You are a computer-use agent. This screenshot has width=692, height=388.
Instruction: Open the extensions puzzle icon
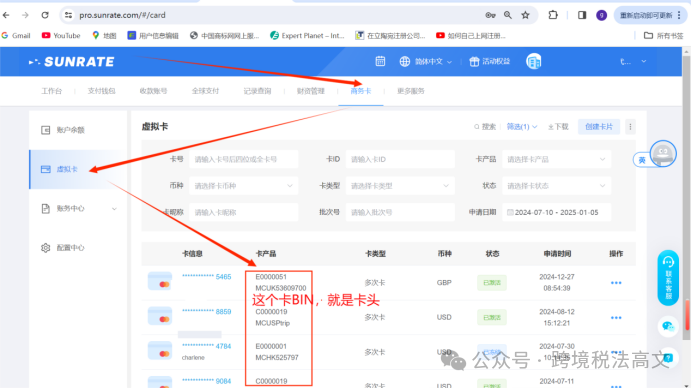[x=553, y=15]
